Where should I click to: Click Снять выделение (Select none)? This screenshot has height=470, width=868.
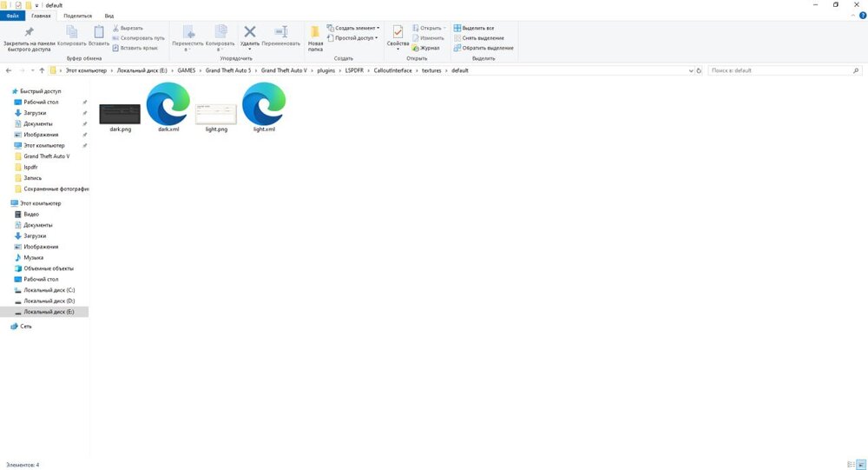[x=479, y=37]
